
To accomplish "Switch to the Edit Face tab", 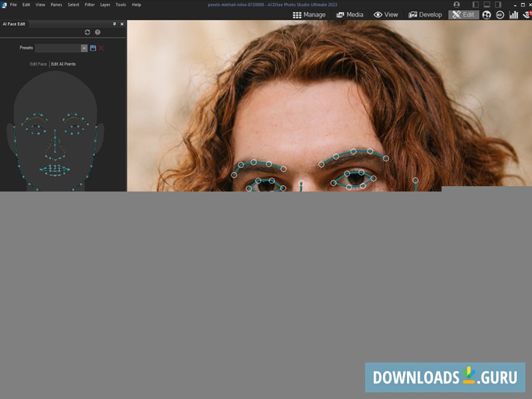I will [39, 64].
